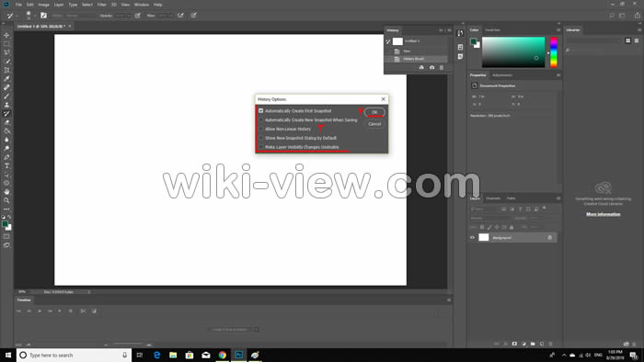Viewport: 644px width, 362px height.
Task: Open the Timeline panel menu
Action: pos(449,300)
